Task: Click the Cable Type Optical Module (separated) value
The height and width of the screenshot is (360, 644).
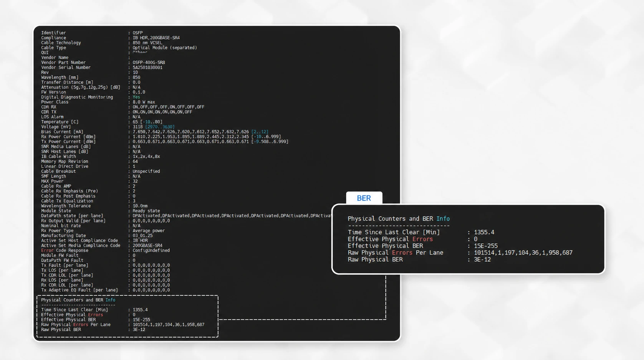Action: [x=164, y=48]
